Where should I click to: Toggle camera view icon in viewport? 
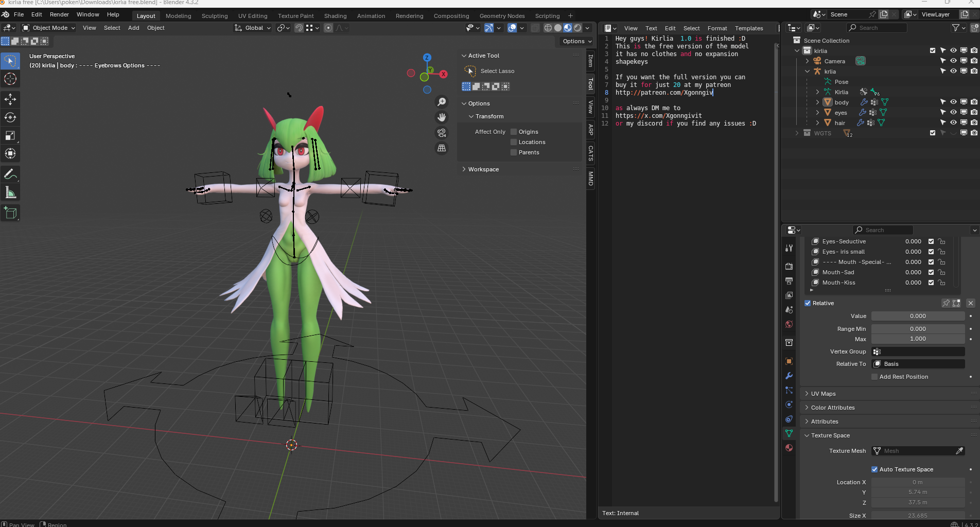click(442, 133)
